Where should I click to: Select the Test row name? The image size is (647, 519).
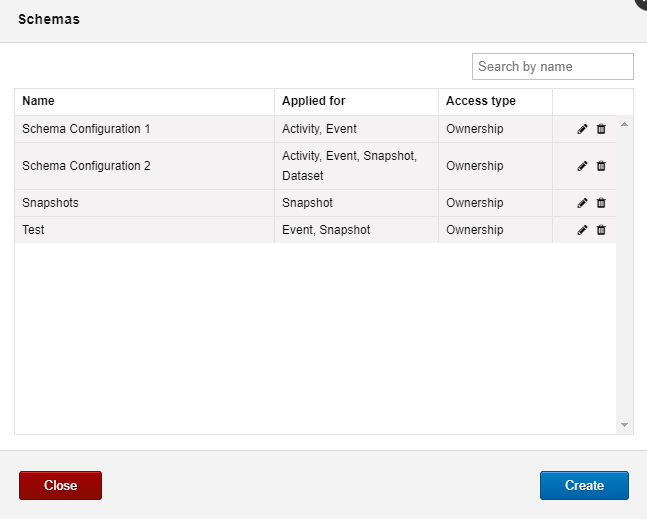33,230
